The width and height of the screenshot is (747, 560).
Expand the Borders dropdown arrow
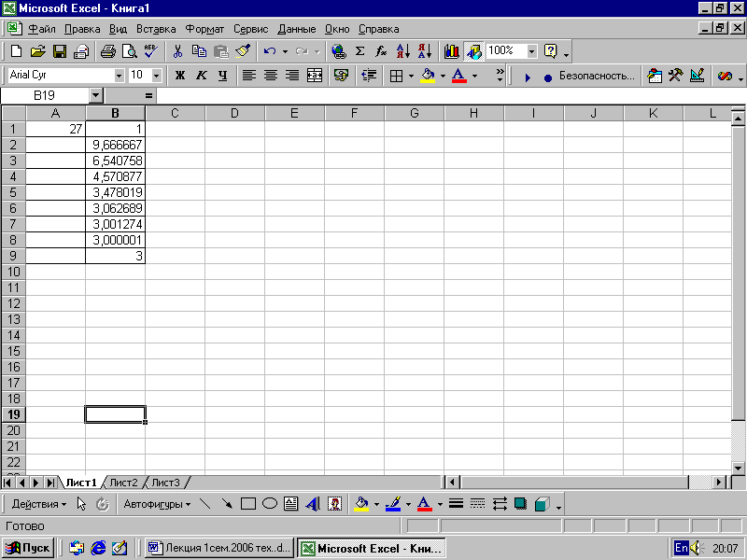click(x=411, y=76)
